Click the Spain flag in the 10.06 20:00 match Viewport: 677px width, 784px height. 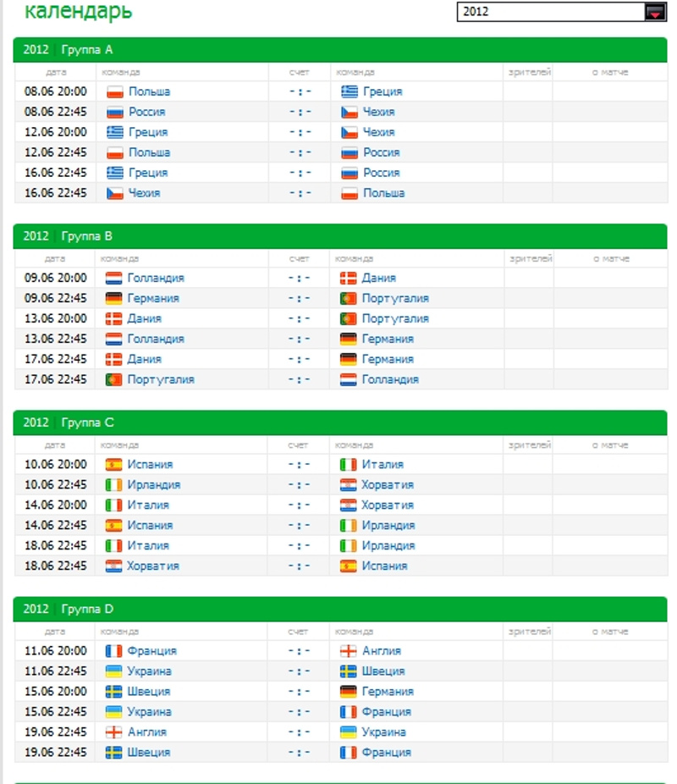click(114, 464)
